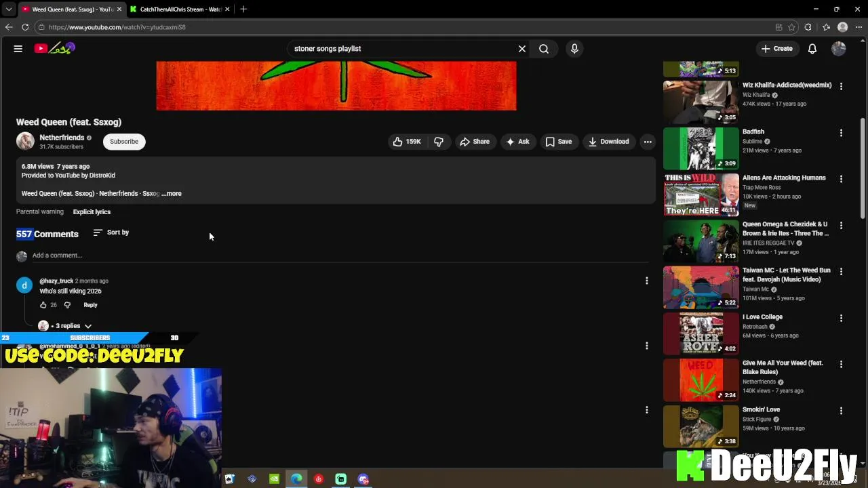Open options for Give Me All Your Weed
The width and height of the screenshot is (868, 488).
tap(841, 364)
